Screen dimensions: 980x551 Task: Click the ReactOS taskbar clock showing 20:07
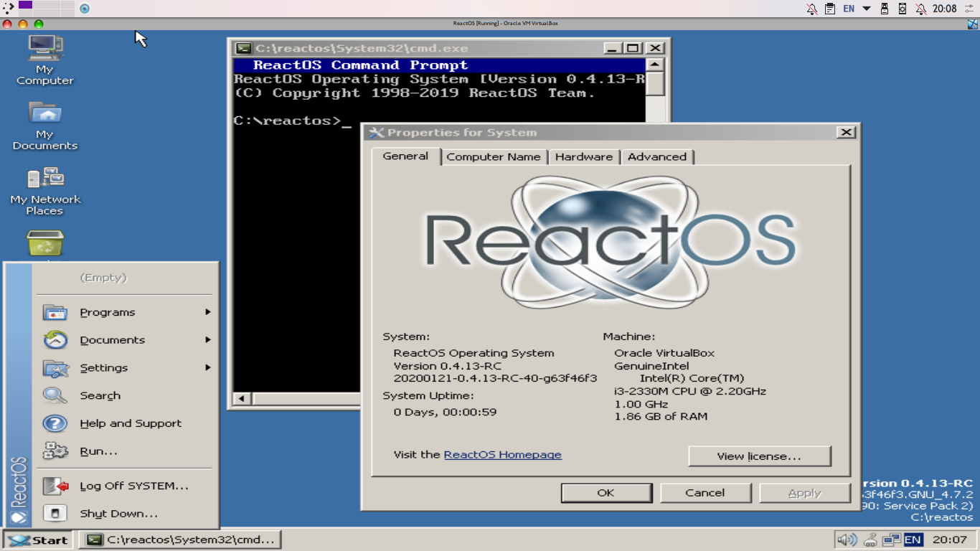[949, 540]
